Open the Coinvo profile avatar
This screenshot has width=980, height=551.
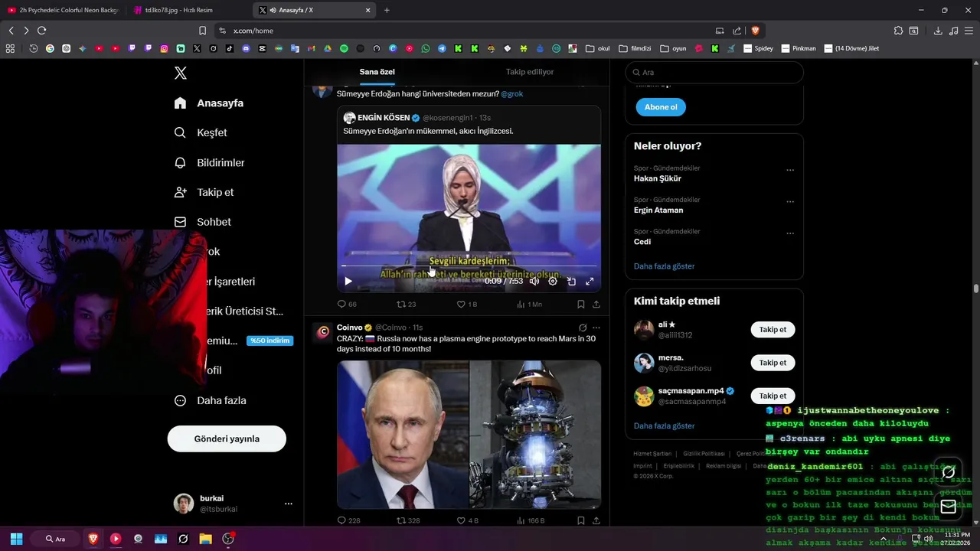[323, 331]
